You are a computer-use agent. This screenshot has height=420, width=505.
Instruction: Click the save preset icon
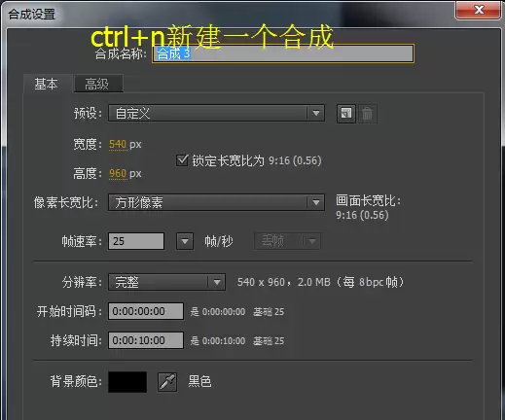pyautogui.click(x=346, y=114)
